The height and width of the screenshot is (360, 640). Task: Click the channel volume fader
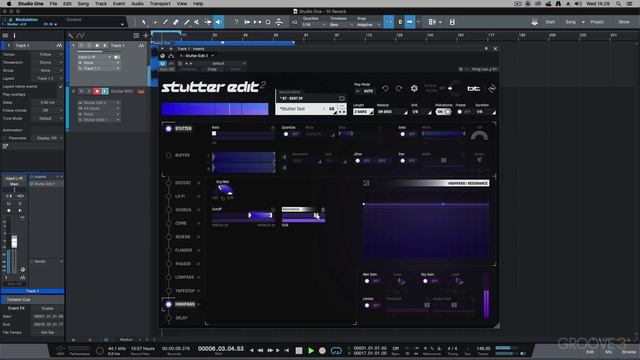14,242
